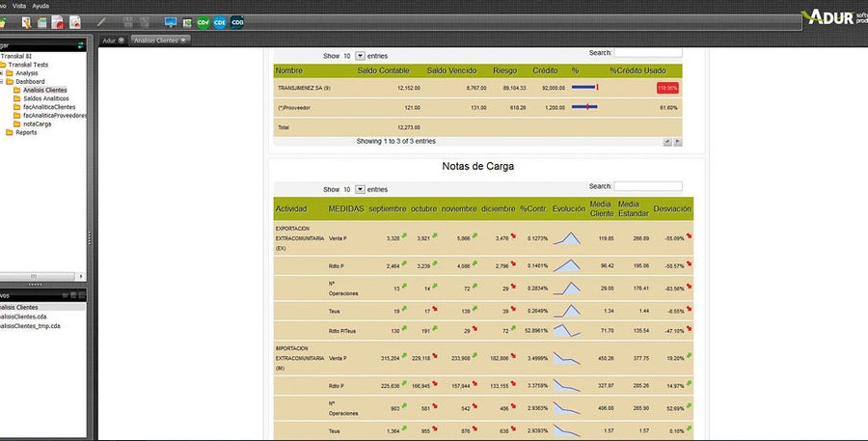The image size is (868, 441).
Task: Sort Notas de Carga by the Desviación column
Action: 671,208
